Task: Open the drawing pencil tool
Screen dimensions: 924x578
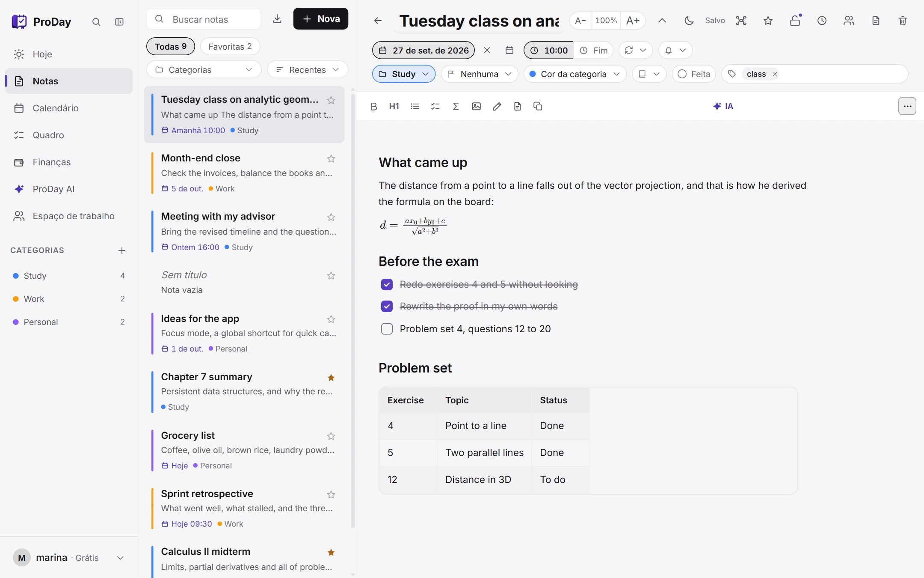Action: (497, 106)
